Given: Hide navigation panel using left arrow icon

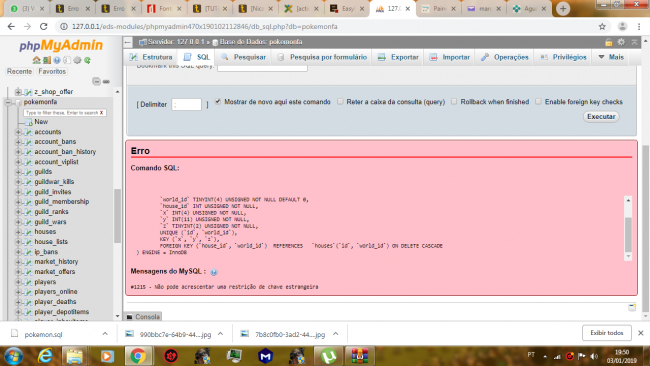Looking at the screenshot, I should click(x=128, y=42).
